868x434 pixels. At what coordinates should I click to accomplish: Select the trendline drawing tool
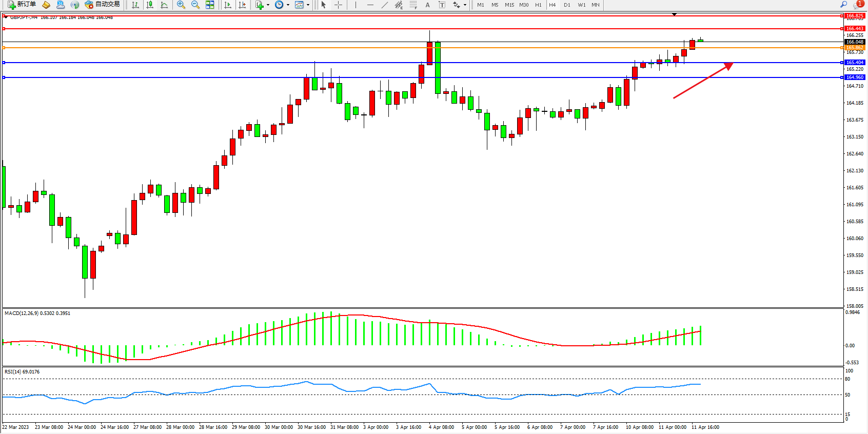[x=384, y=5]
